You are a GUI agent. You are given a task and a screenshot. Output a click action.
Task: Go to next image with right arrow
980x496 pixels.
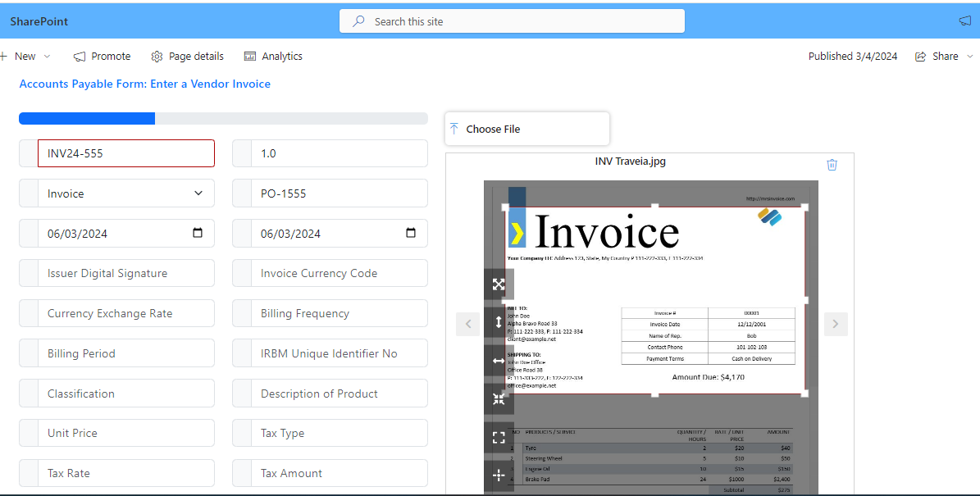(835, 324)
